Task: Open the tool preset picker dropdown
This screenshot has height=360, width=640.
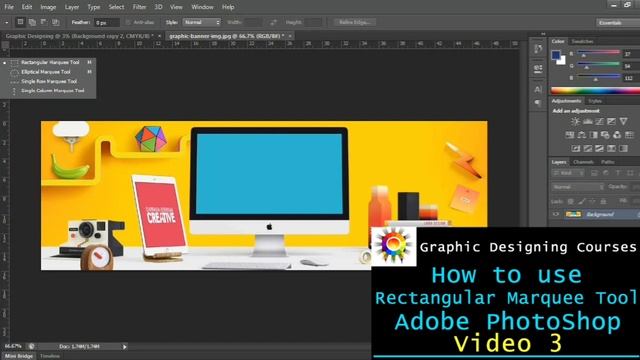Action: (x=7, y=22)
